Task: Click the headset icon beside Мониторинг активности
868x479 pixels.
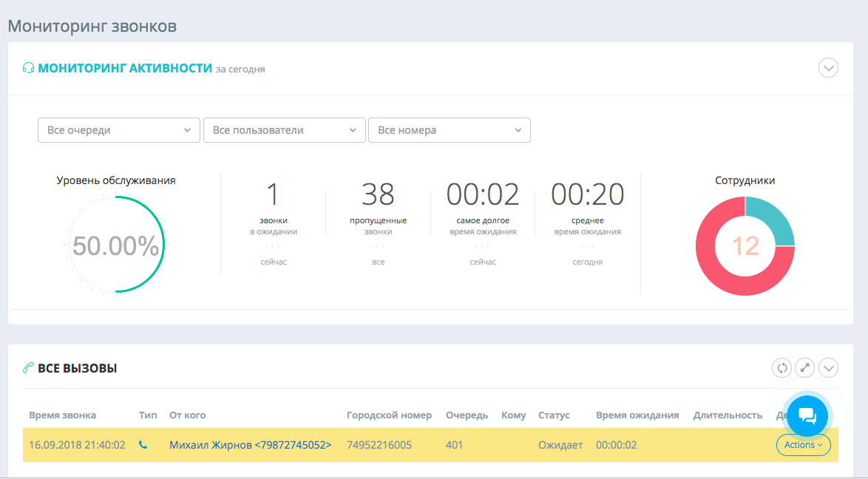Action: pos(28,68)
